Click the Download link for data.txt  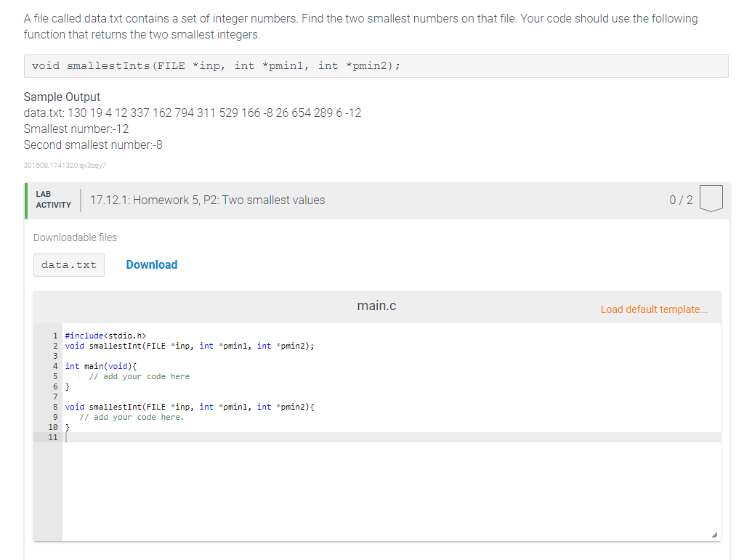[x=152, y=264]
